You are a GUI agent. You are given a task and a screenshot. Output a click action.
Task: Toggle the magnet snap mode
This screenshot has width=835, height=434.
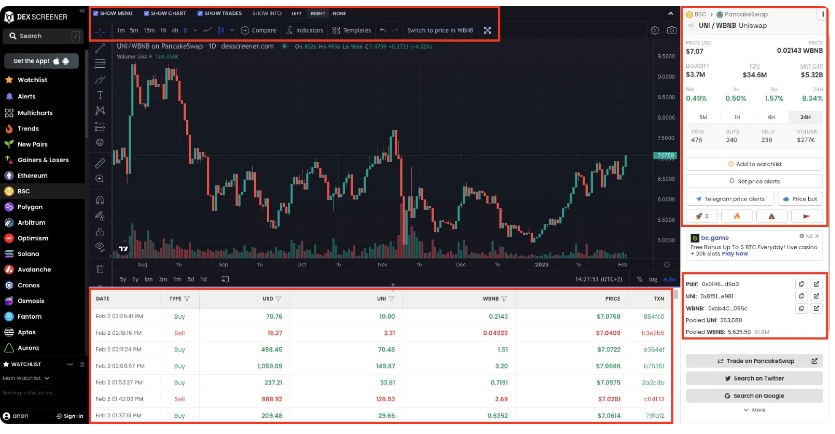click(100, 200)
